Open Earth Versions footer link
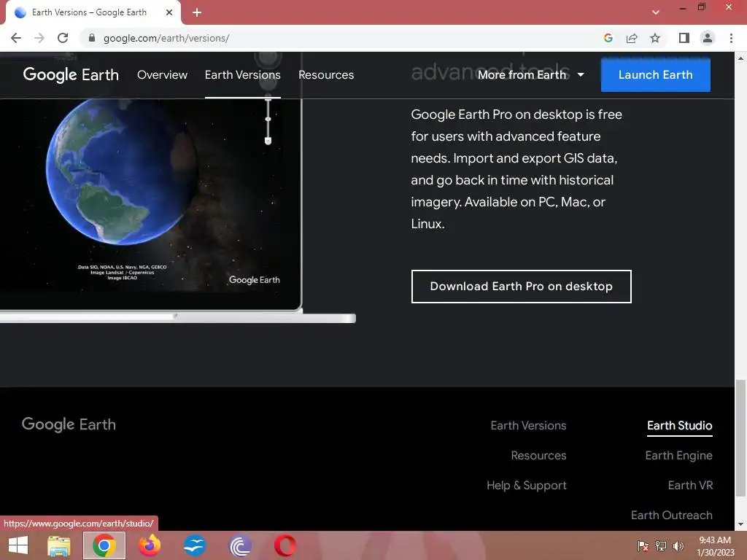The image size is (747, 560). [528, 425]
